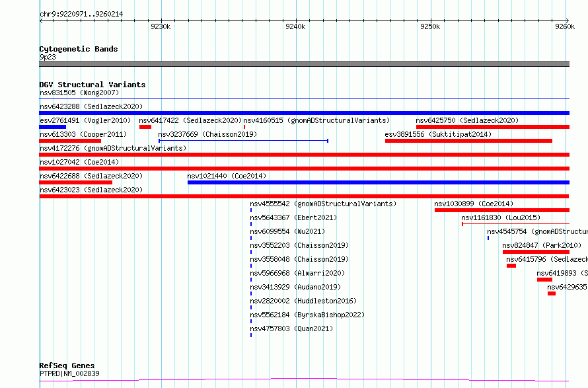Image resolution: width=588 pixels, height=388 pixels.
Task: Click the small red bar under nsv6415796
Action: click(x=511, y=266)
